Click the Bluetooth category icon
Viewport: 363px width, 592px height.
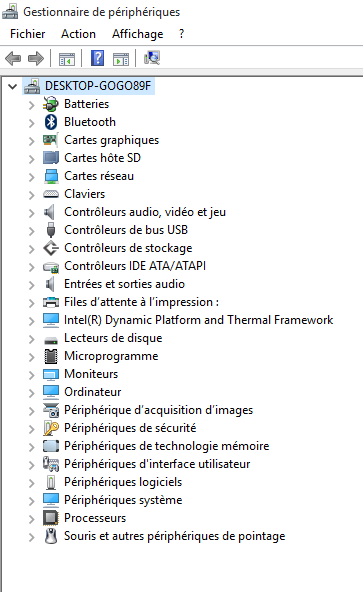click(51, 122)
